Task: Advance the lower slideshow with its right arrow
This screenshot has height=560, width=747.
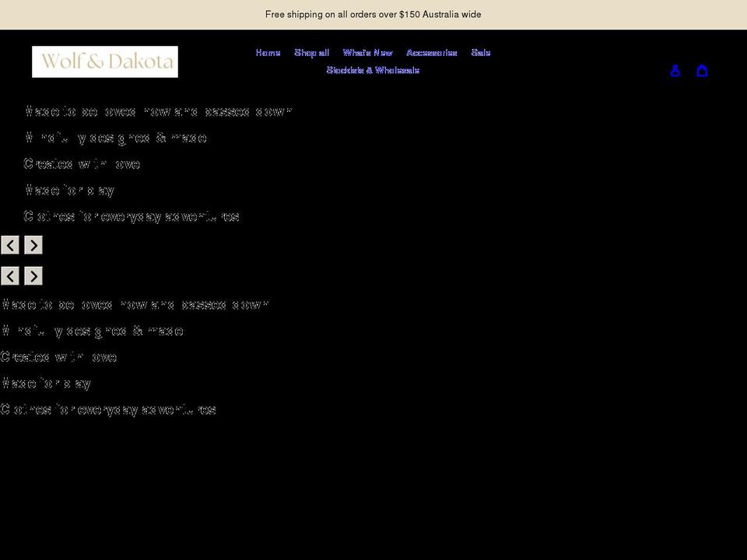Action: click(33, 276)
